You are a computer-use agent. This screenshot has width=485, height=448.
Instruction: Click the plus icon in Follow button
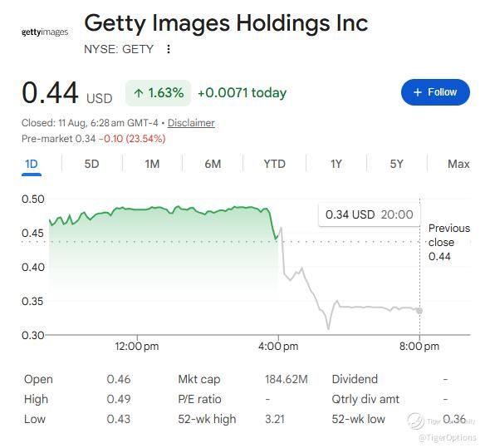418,92
